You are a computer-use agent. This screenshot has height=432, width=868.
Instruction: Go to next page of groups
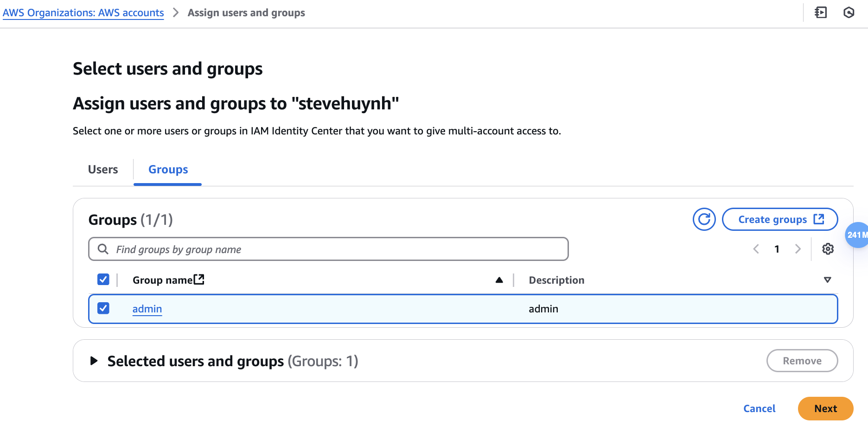click(798, 249)
